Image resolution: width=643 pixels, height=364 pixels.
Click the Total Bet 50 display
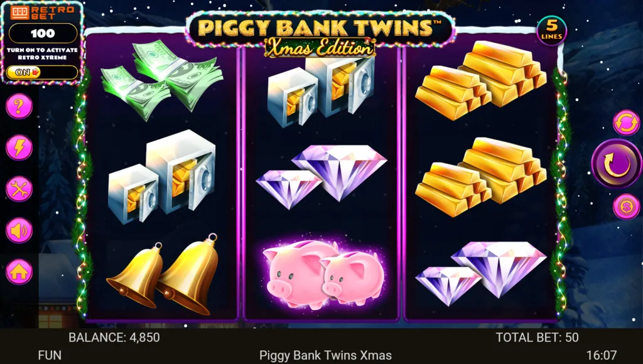(x=537, y=338)
